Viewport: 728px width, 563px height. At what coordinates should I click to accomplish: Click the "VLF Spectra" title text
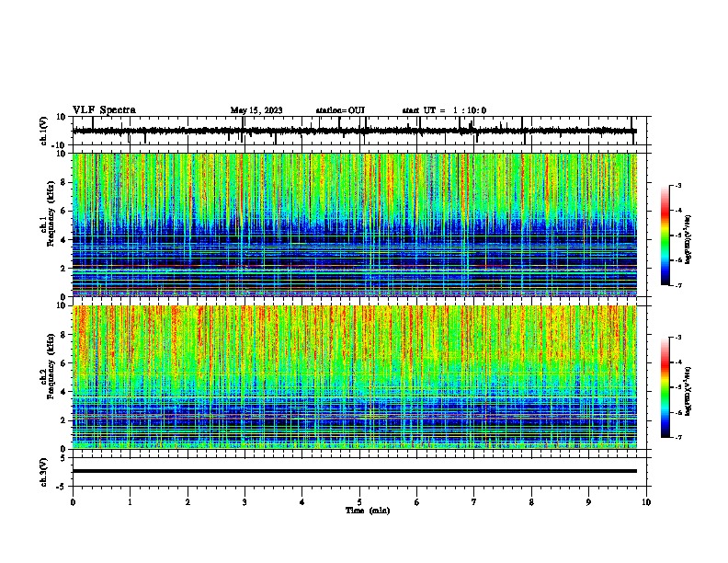click(x=104, y=110)
